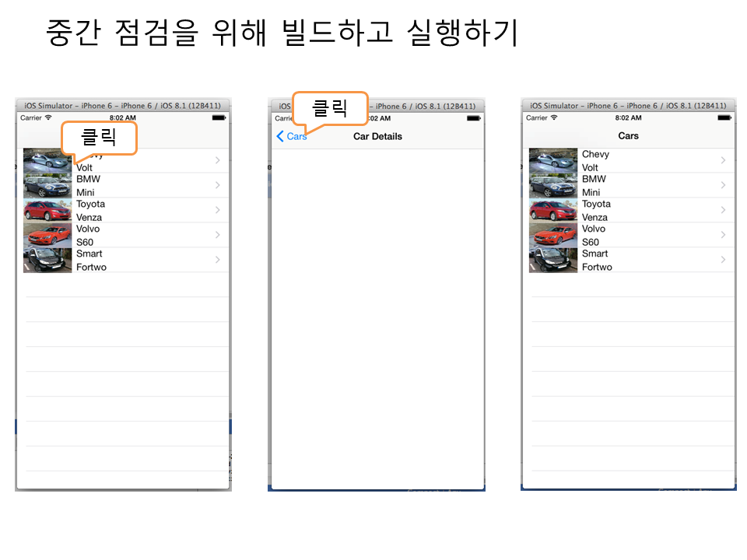747x560 pixels.
Task: Click Smart Fortwo row chevron in right simulator
Action: pyautogui.click(x=723, y=260)
